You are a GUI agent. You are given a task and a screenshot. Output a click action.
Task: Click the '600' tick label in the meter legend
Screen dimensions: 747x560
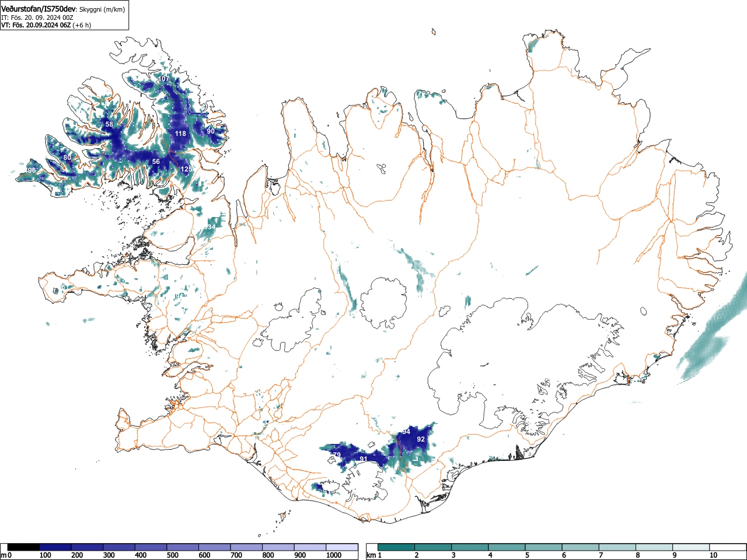coord(204,555)
